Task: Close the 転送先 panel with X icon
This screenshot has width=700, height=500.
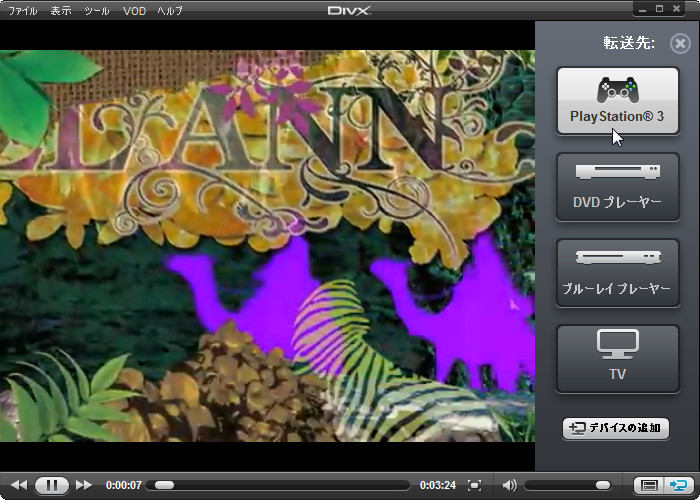Action: [680, 43]
